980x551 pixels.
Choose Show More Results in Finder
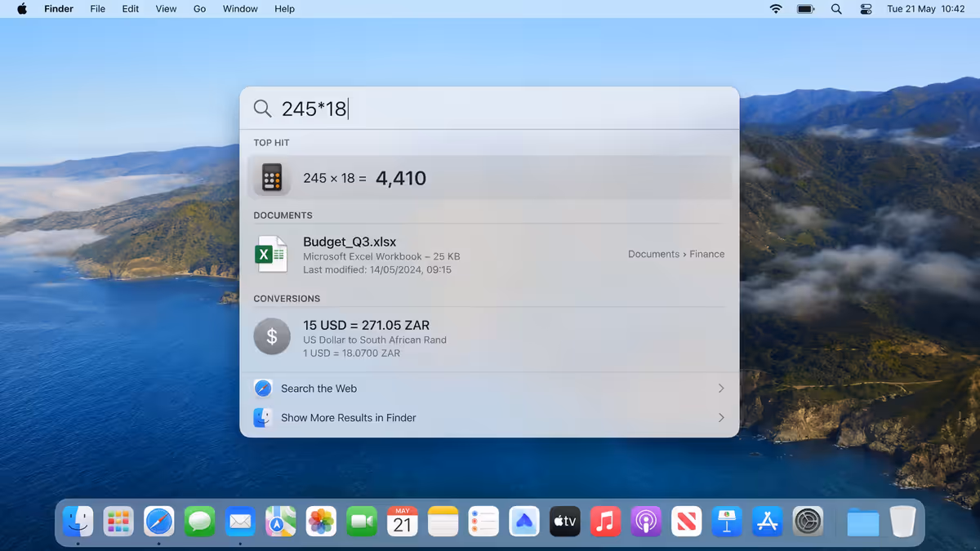coord(489,418)
